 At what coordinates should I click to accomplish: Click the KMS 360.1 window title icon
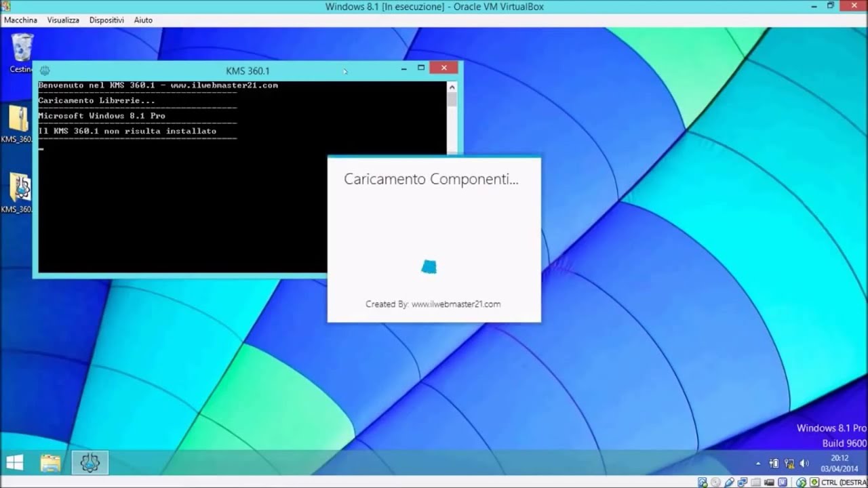(x=45, y=70)
